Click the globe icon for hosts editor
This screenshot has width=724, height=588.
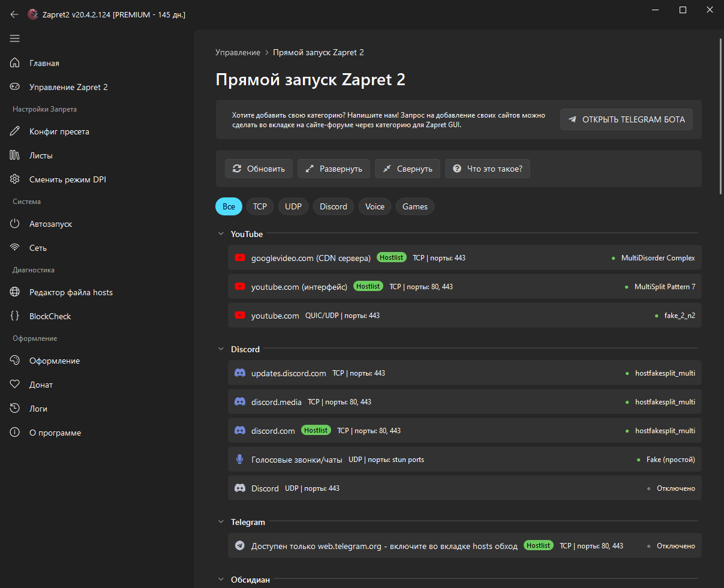pos(16,292)
